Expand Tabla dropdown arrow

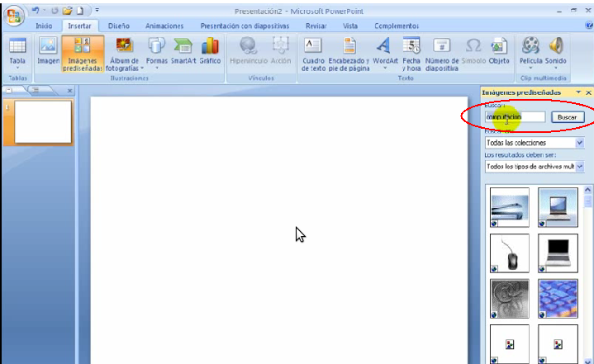click(17, 69)
